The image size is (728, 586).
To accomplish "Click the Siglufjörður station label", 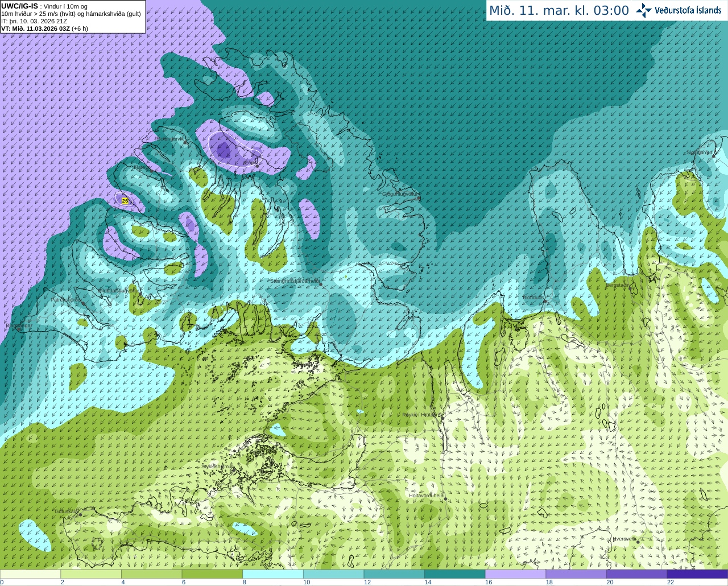I will pyautogui.click(x=700, y=152).
